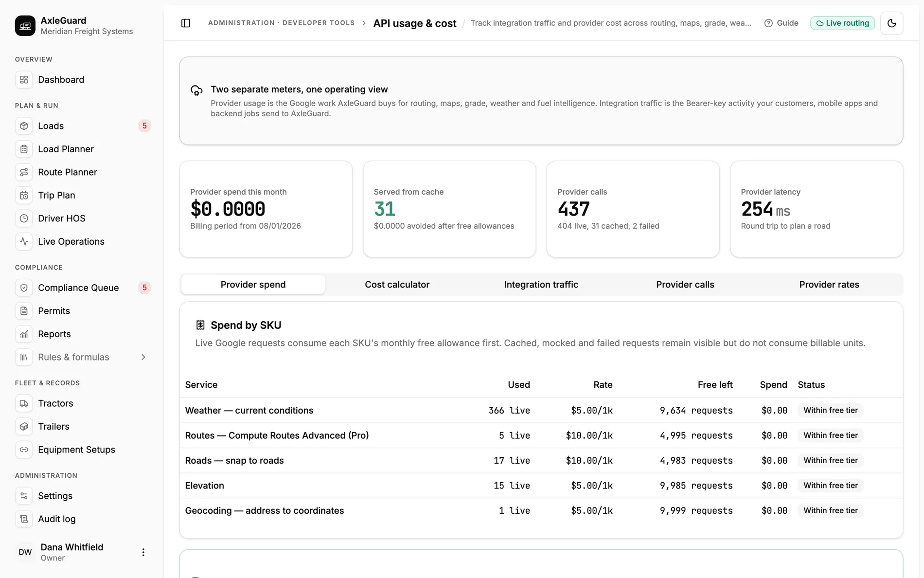Click the Compliance Queue shield icon
Image resolution: width=924 pixels, height=578 pixels.
pyautogui.click(x=24, y=288)
